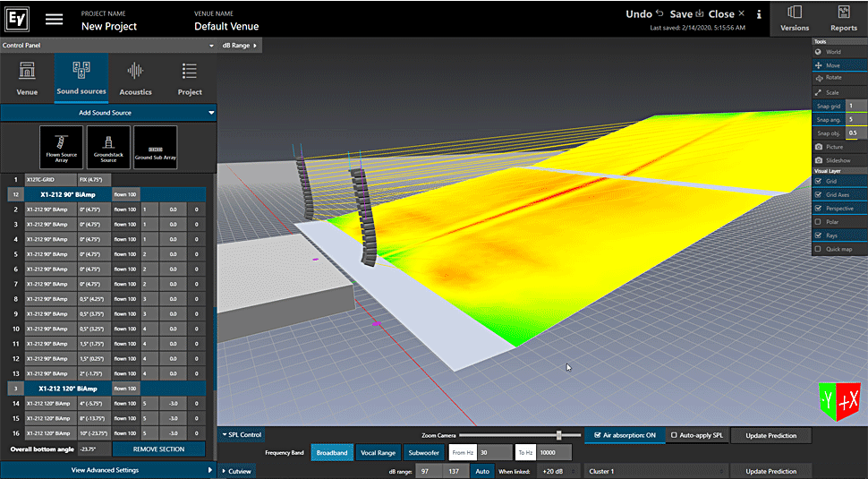Select sound source row 14
Image resolution: width=868 pixels, height=479 pixels.
pyautogui.click(x=106, y=404)
